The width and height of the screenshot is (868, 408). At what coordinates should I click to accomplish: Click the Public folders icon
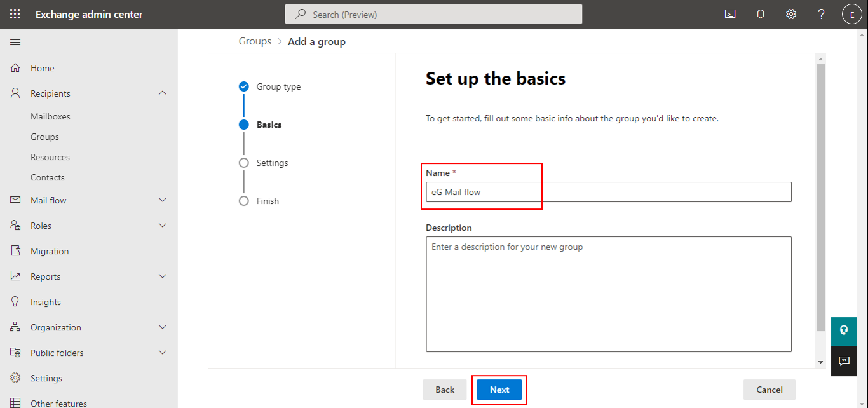(16, 353)
